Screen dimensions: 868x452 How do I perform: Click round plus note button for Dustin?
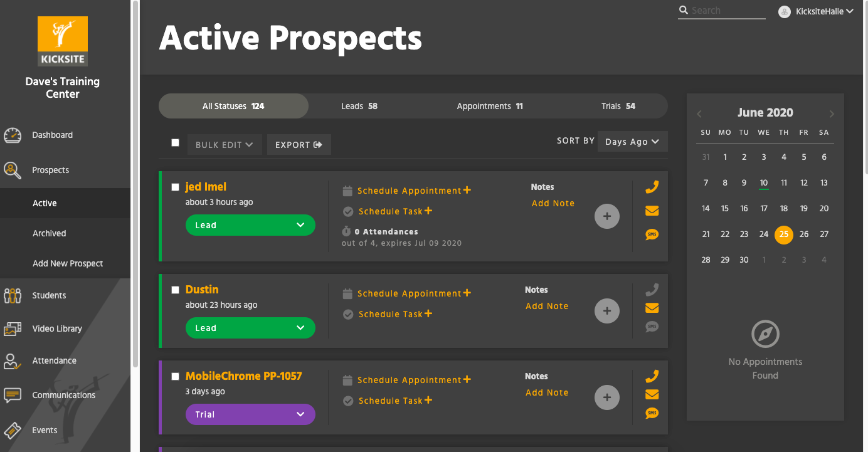pyautogui.click(x=607, y=311)
